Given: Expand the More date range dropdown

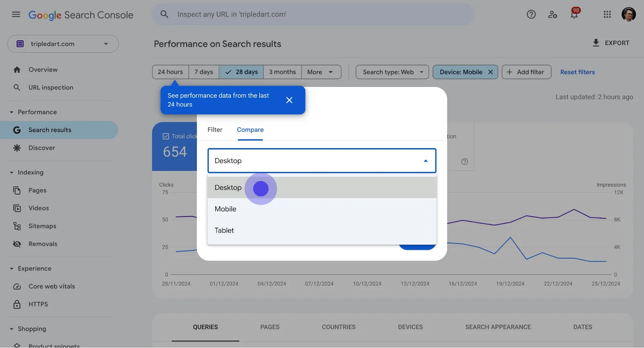Looking at the screenshot, I should (321, 72).
